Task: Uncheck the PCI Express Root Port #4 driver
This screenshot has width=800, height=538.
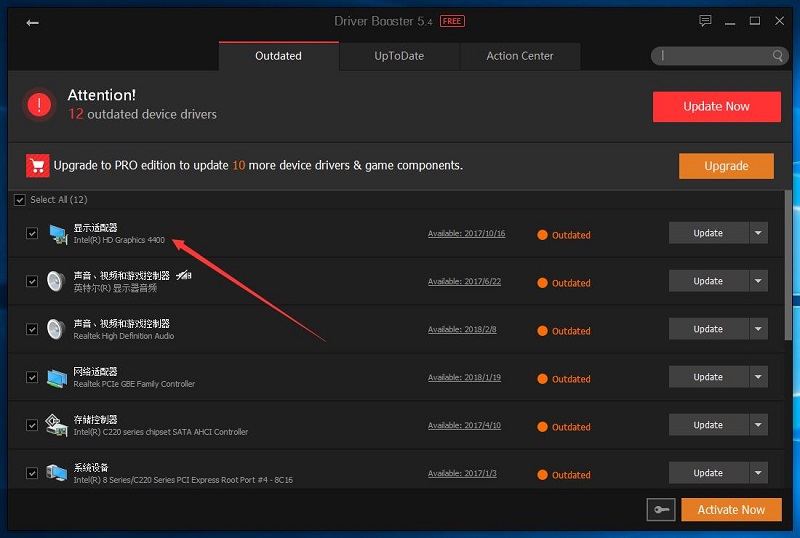Action: coord(32,473)
